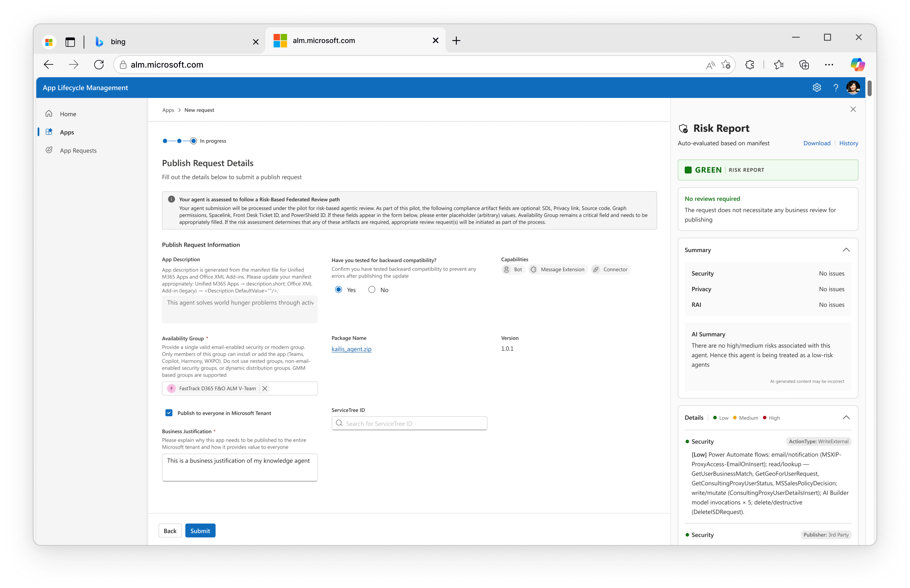Close the alm.microsoft.com tab
Image resolution: width=910 pixels, height=588 pixels.
[x=435, y=40]
